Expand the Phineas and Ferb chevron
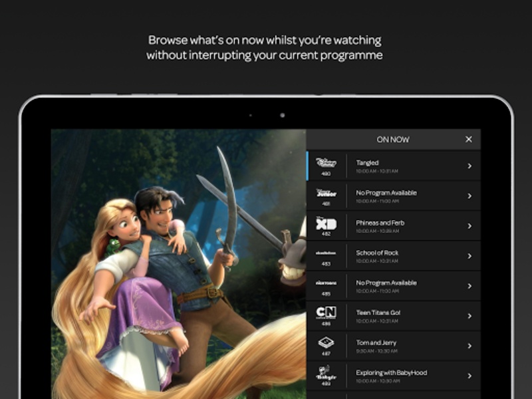532x399 pixels. pyautogui.click(x=469, y=226)
